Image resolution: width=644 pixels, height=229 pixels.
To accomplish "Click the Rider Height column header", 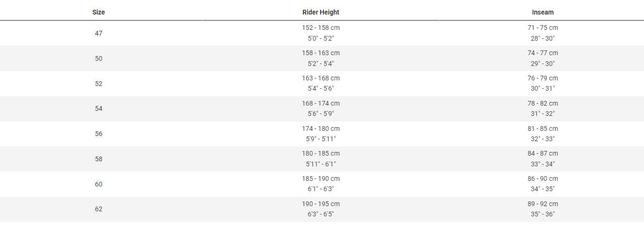I will 321,12.
